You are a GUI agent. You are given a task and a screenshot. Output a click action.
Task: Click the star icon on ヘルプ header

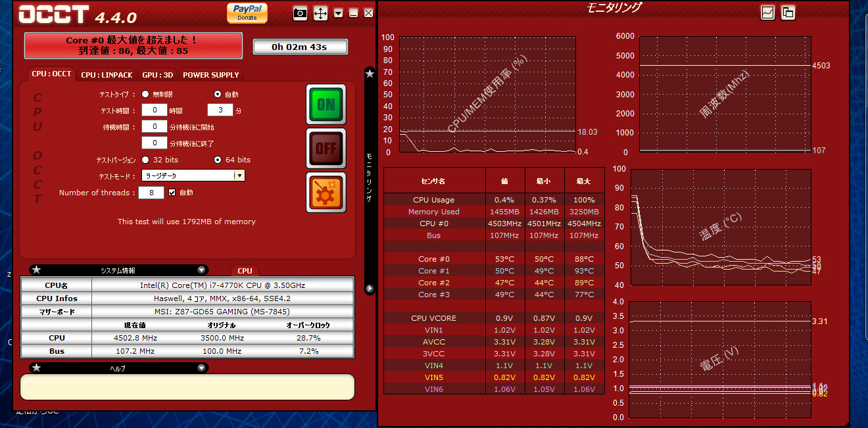[36, 368]
